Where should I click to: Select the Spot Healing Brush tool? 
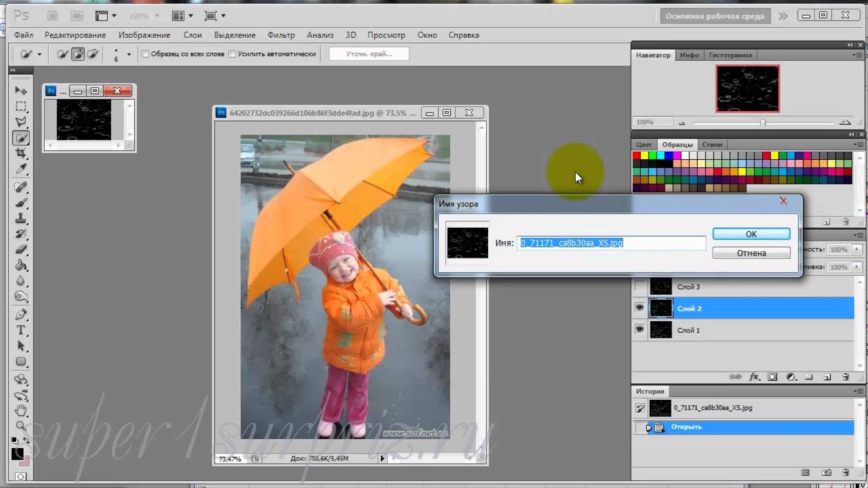21,187
